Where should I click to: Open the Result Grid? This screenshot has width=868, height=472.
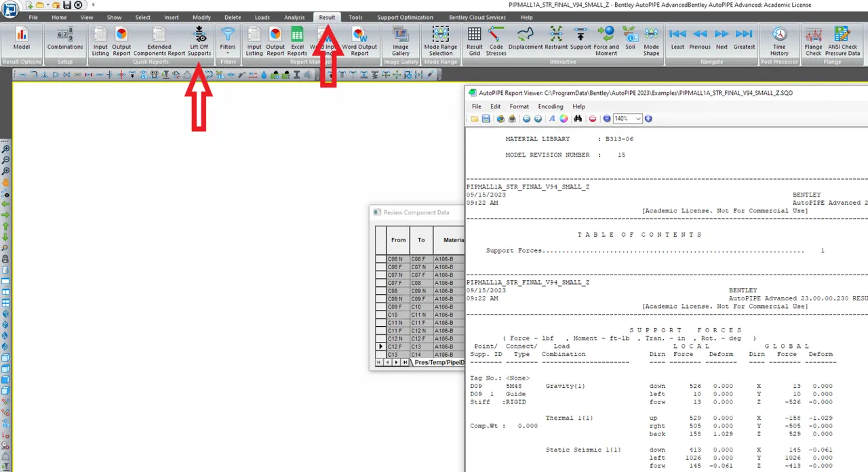[x=474, y=42]
